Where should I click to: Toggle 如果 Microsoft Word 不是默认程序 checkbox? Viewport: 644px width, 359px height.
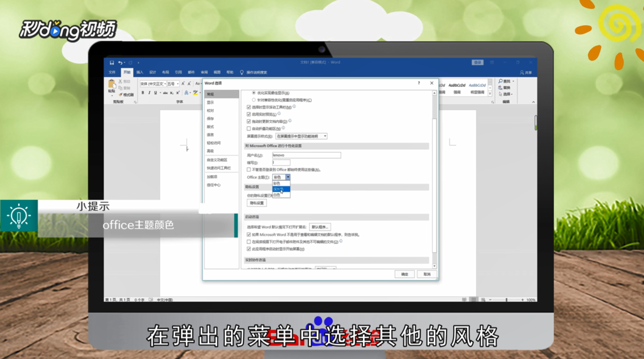click(x=249, y=235)
